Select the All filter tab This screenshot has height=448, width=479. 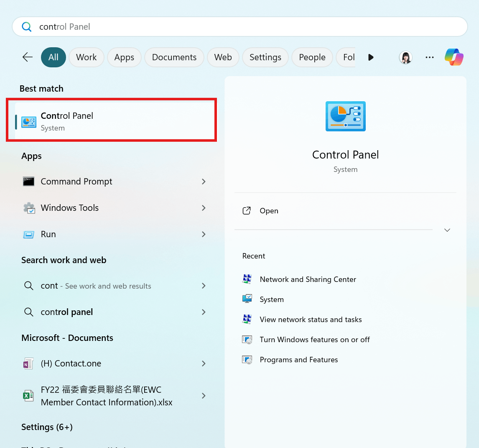click(x=54, y=57)
